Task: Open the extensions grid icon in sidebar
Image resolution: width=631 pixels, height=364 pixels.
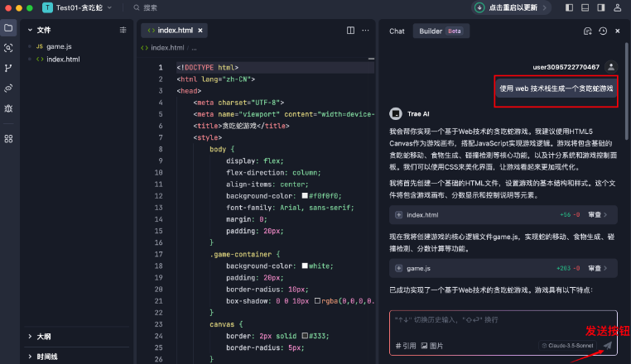Action: (8, 138)
